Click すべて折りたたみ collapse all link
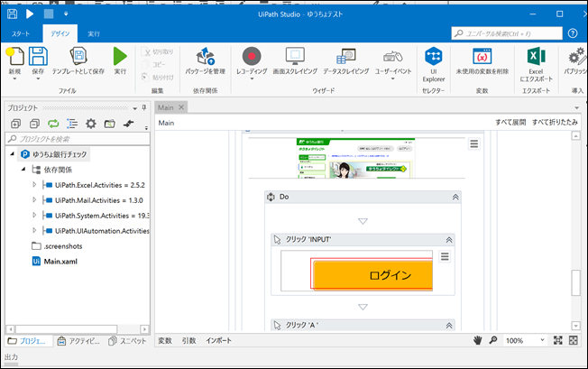588x369 pixels. 555,123
